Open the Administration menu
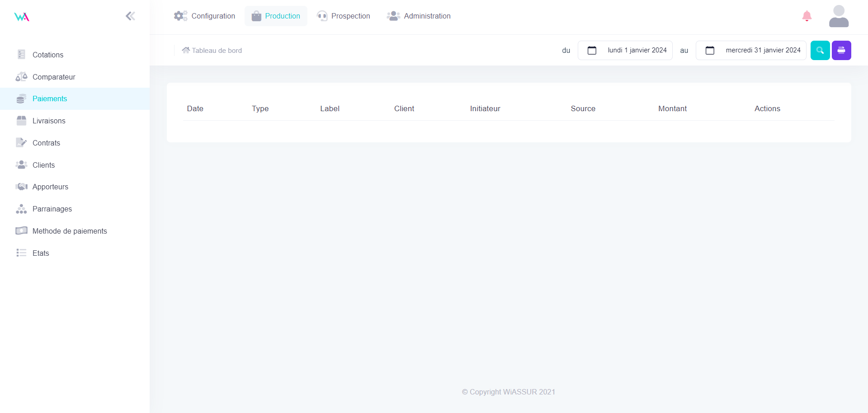Image resolution: width=868 pixels, height=413 pixels. [x=419, y=16]
